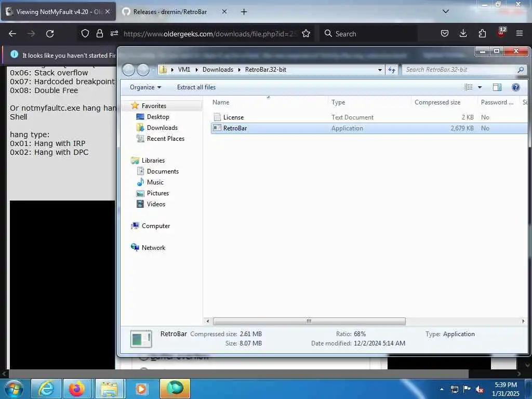
Task: Open Save to Pocket icon
Action: click(445, 33)
